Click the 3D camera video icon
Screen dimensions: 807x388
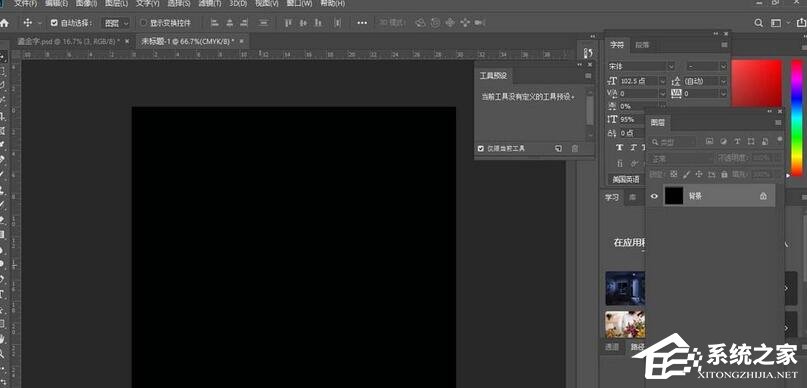[x=480, y=23]
